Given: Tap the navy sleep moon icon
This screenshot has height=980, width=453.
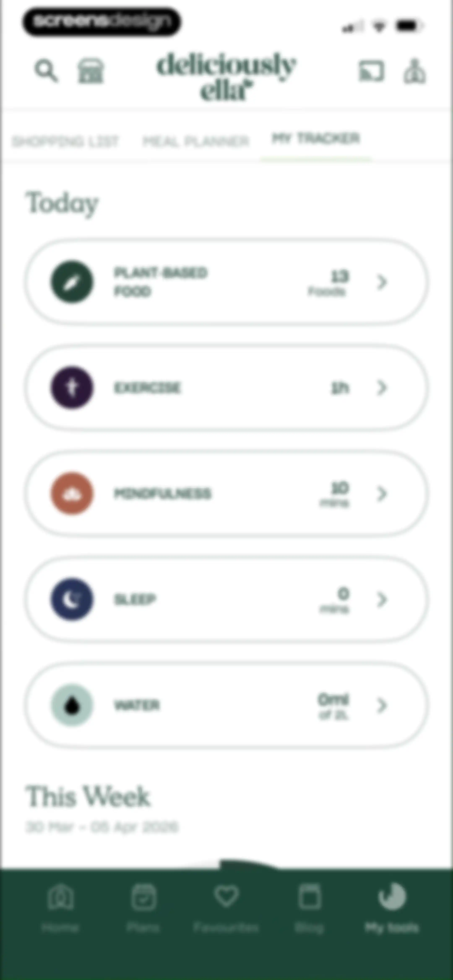Looking at the screenshot, I should [x=72, y=599].
